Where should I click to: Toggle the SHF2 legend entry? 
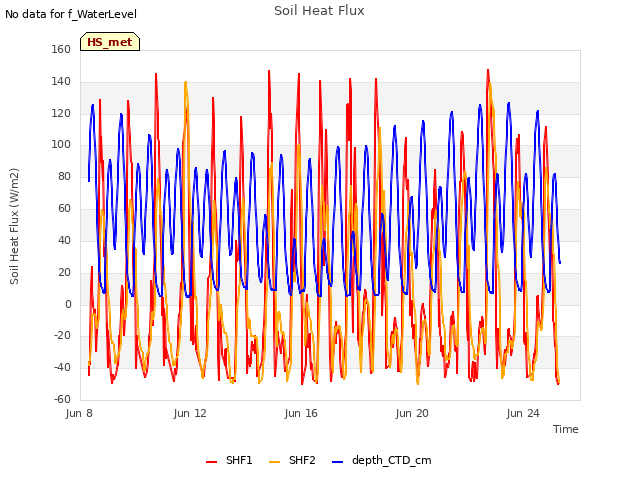point(292,460)
